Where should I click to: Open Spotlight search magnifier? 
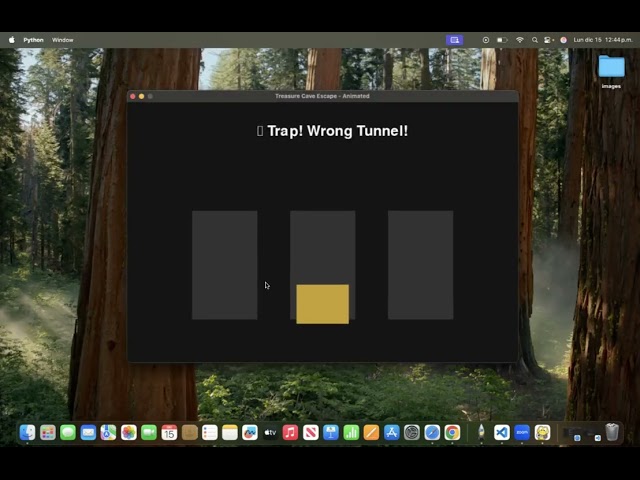pyautogui.click(x=535, y=40)
